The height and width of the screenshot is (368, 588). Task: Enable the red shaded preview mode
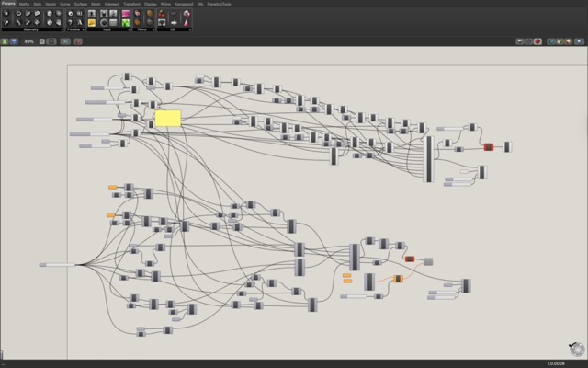click(x=538, y=41)
